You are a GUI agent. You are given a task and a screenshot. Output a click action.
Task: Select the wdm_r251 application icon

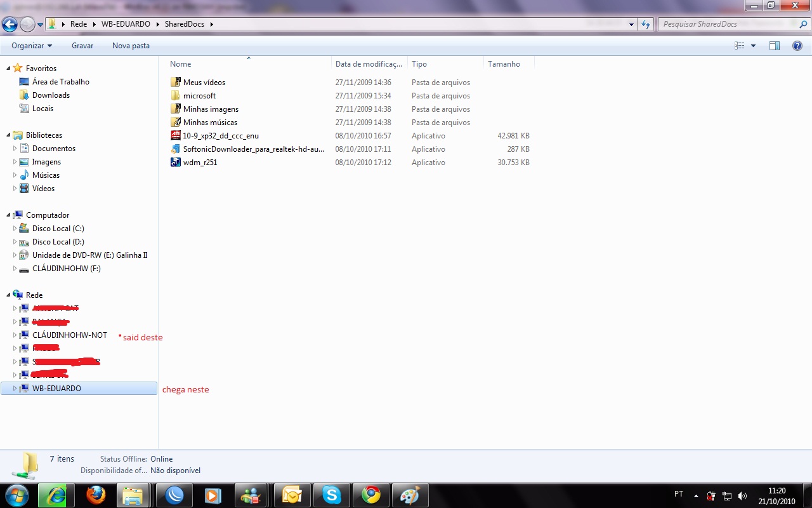(x=176, y=163)
